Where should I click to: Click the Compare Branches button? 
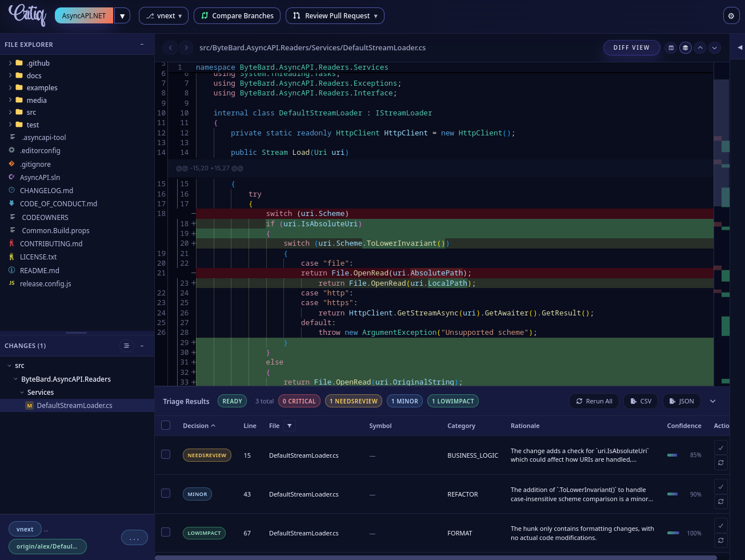[x=237, y=16]
